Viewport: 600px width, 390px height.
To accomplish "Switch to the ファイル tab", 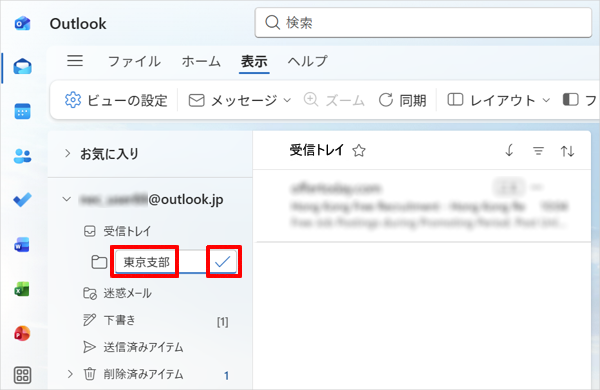I will pos(134,61).
